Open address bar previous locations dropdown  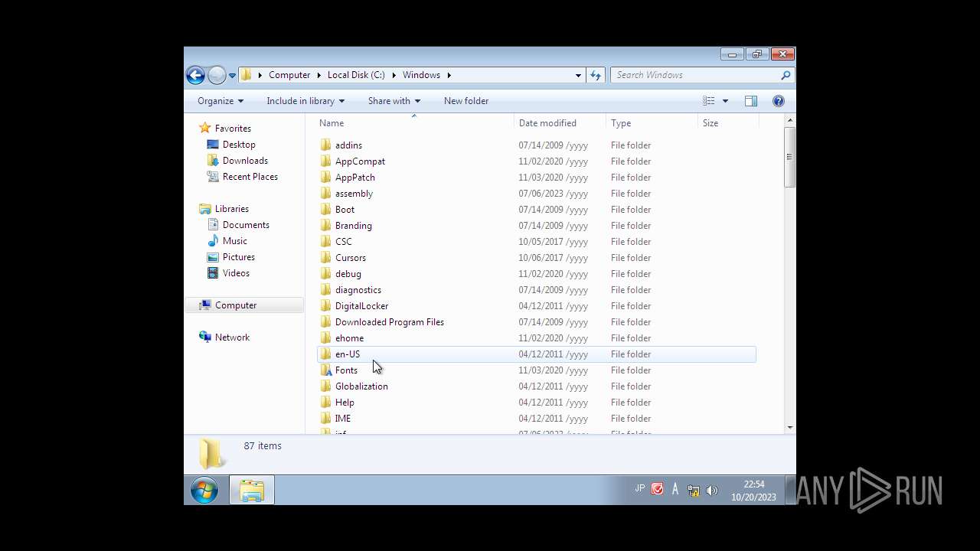pos(578,75)
